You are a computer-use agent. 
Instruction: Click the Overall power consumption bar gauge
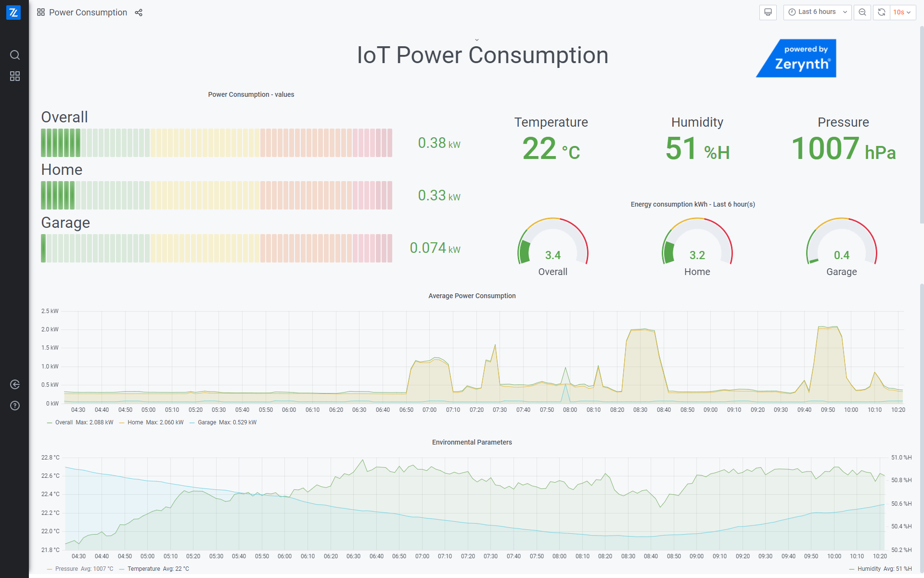217,143
